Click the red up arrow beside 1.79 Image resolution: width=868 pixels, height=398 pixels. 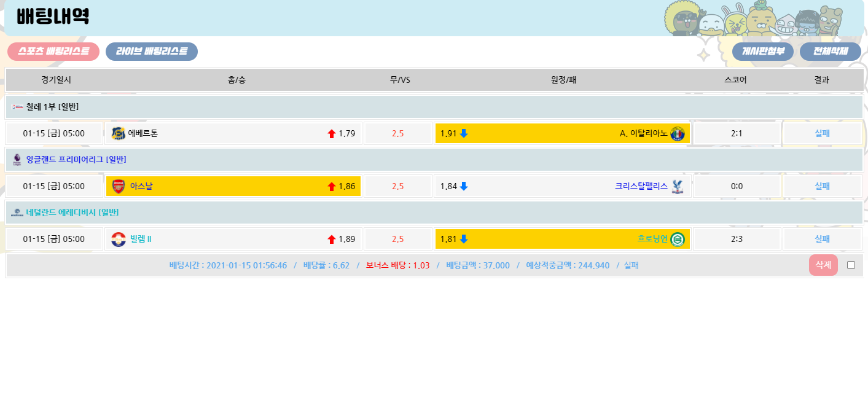332,134
